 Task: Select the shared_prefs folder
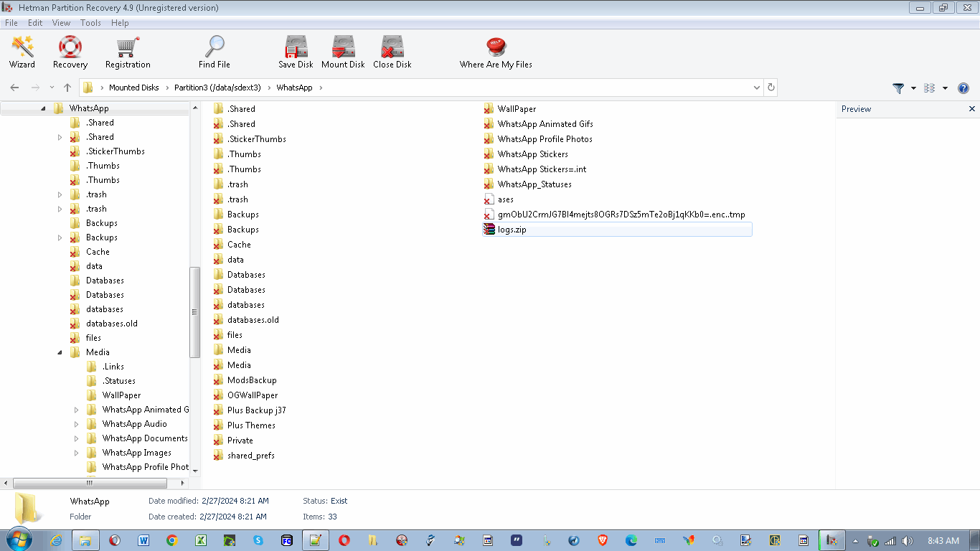251,456
